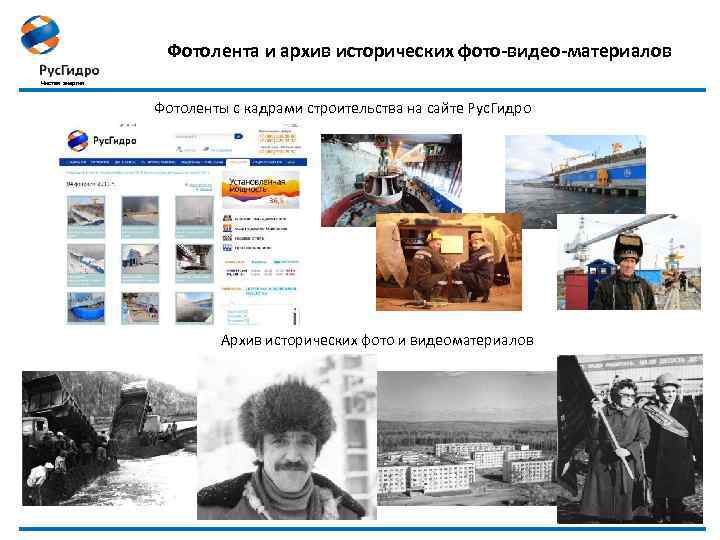Click the archive photo of dump trucks at river
720x540 pixels.
click(109, 439)
